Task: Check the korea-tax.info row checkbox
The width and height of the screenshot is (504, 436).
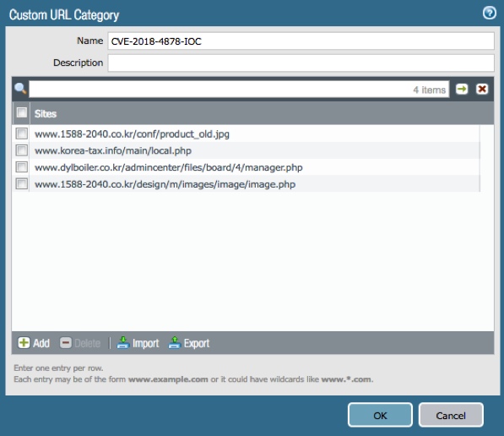Action: tap(22, 150)
